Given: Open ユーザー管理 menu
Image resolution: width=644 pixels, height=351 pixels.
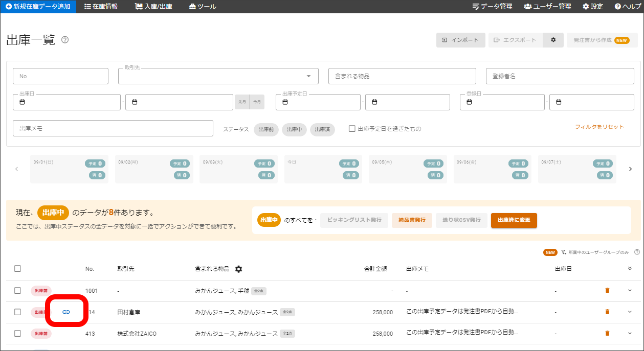Looking at the screenshot, I should [547, 7].
